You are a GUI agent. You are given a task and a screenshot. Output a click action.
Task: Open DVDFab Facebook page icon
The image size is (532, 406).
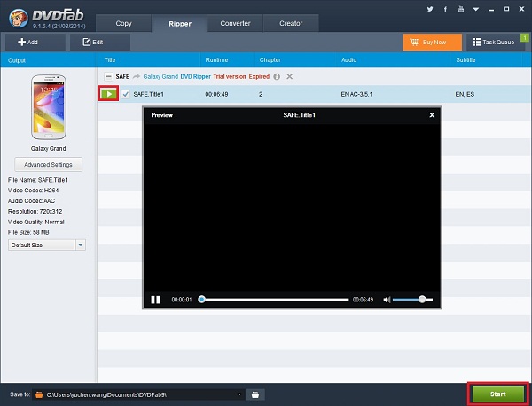click(445, 9)
